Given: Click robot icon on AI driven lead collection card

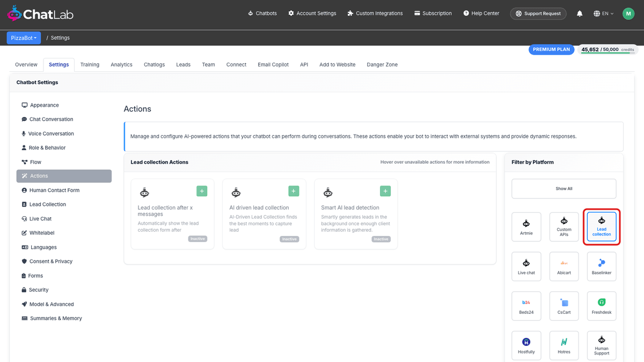Looking at the screenshot, I should pos(236,192).
